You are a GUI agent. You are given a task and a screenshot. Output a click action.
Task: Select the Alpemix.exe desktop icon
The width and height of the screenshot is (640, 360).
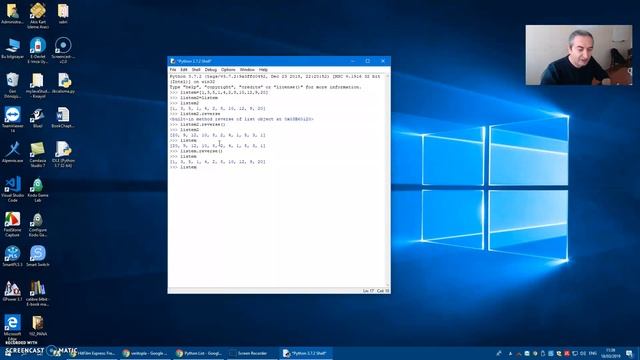click(12, 152)
